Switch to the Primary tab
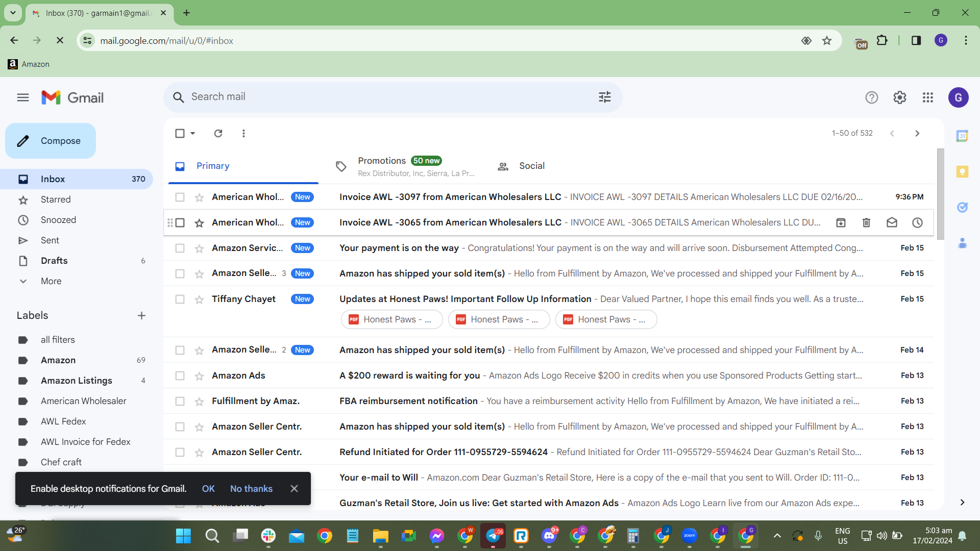 coord(243,166)
